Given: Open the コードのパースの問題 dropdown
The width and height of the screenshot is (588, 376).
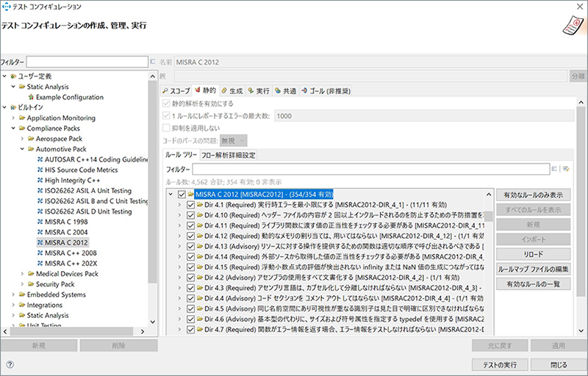Looking at the screenshot, I should [x=234, y=141].
